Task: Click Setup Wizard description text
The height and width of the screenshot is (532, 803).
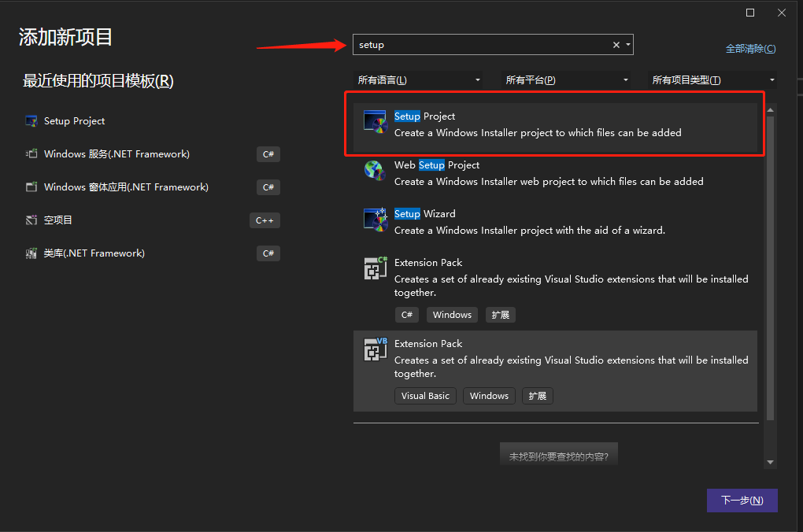Action: (530, 231)
